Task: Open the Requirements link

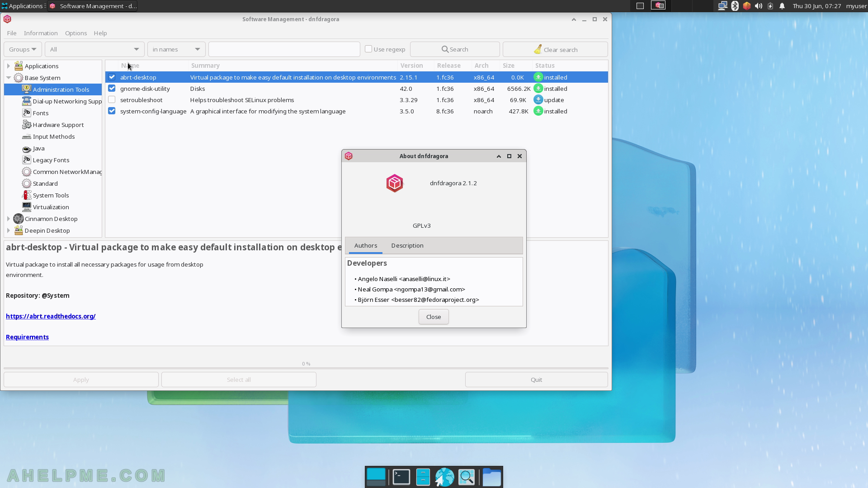Action: tap(27, 337)
